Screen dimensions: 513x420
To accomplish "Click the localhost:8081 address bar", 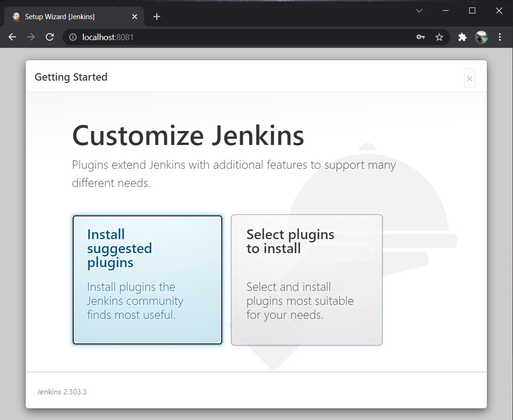I will point(107,37).
